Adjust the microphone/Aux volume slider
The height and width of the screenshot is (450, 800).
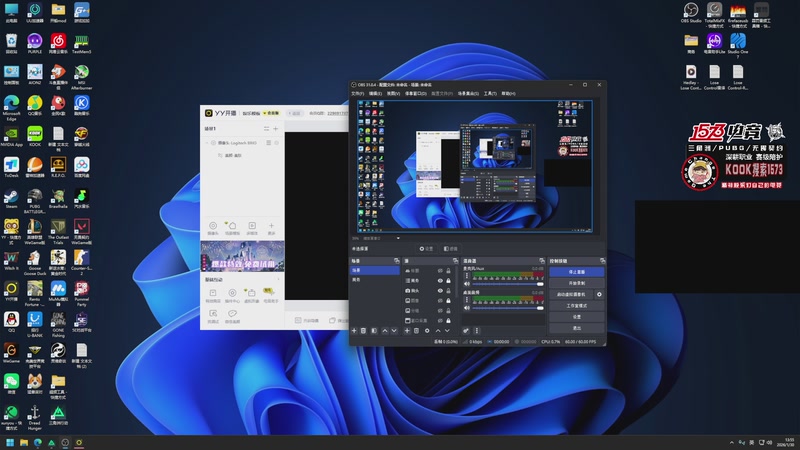pyautogui.click(x=508, y=284)
